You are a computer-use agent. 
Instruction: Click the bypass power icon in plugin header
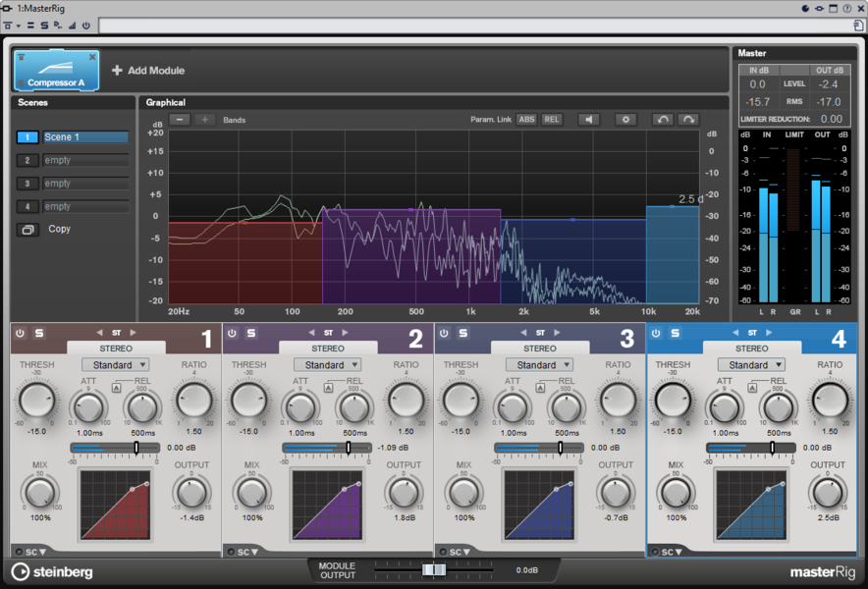(85, 26)
